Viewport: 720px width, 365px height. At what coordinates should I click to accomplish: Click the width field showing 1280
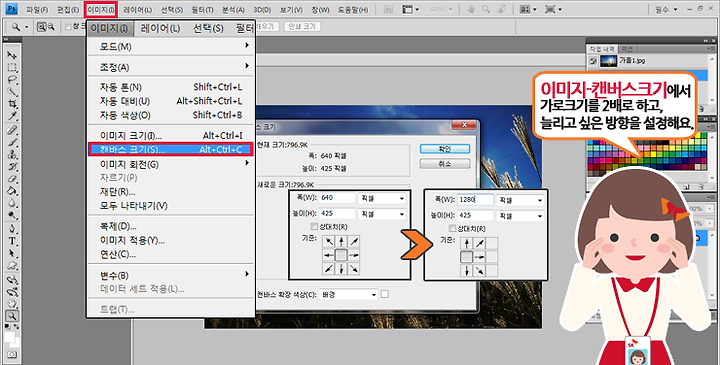pyautogui.click(x=476, y=200)
